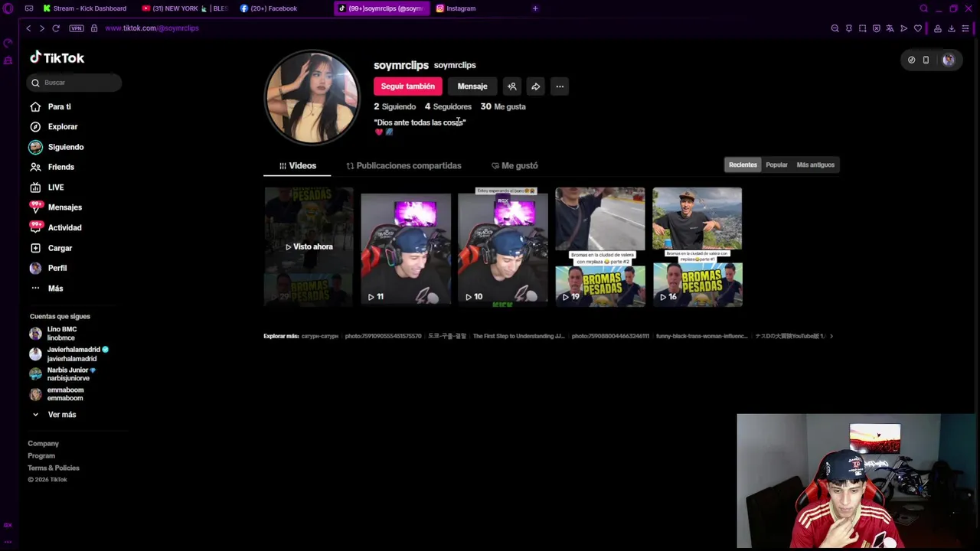980x551 pixels.
Task: Open the Friends section
Action: 52,167
